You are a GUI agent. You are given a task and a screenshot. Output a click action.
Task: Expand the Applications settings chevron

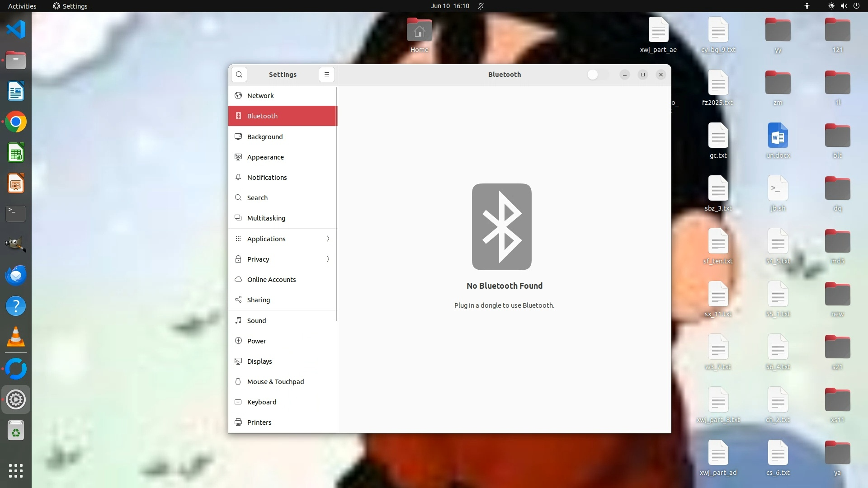coord(328,239)
